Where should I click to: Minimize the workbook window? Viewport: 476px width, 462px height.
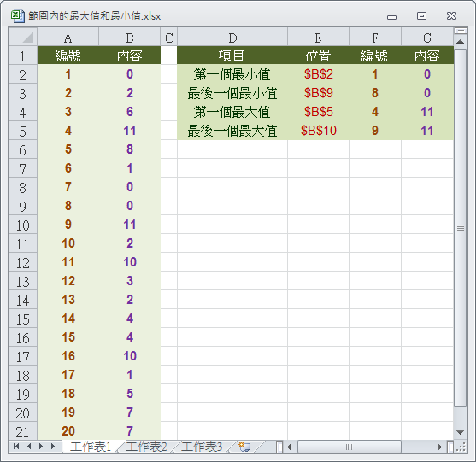(391, 17)
